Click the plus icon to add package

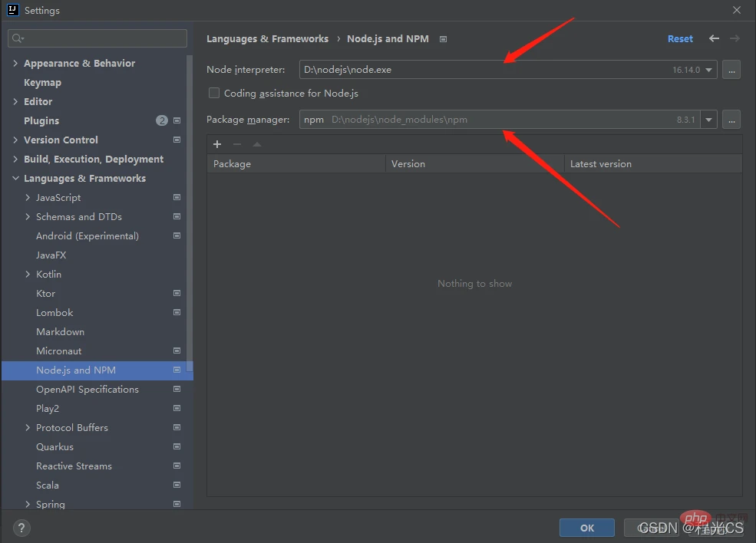[217, 144]
